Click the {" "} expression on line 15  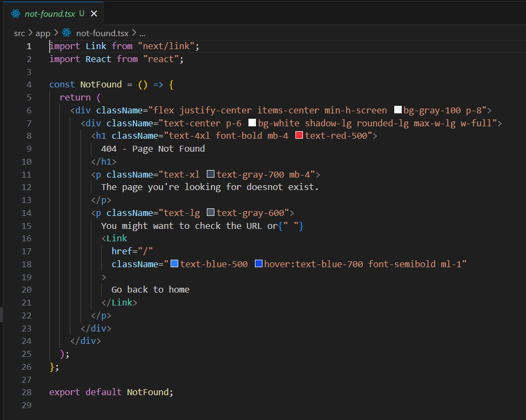click(x=291, y=226)
